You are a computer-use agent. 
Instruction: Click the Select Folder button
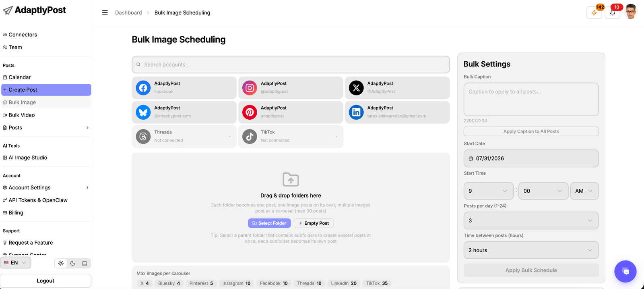tap(269, 223)
